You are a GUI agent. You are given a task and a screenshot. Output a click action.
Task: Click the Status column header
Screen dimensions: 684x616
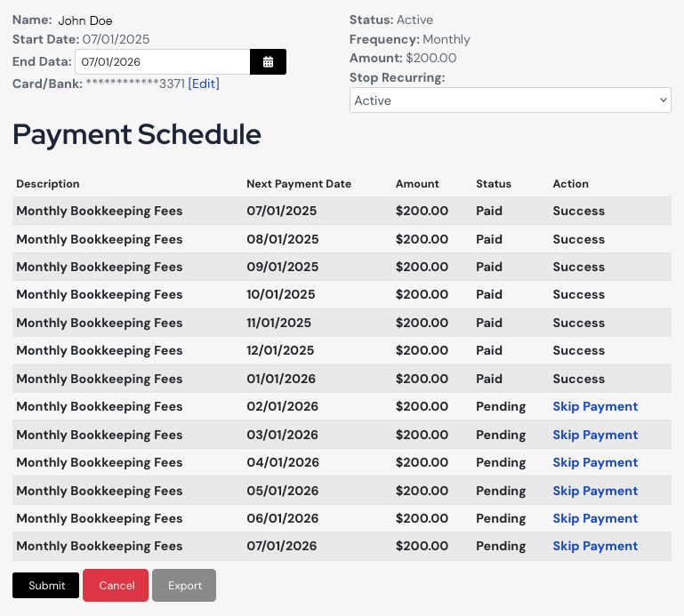tap(494, 184)
